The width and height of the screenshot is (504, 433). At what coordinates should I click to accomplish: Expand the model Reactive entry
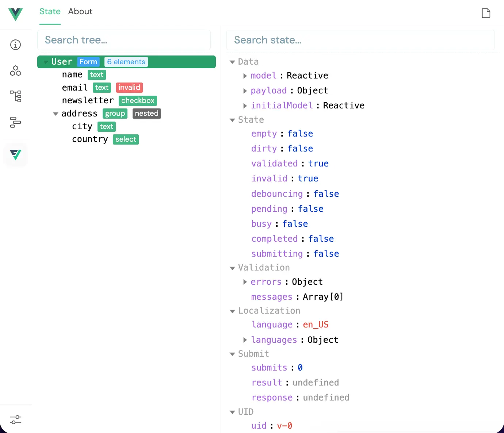pyautogui.click(x=245, y=76)
